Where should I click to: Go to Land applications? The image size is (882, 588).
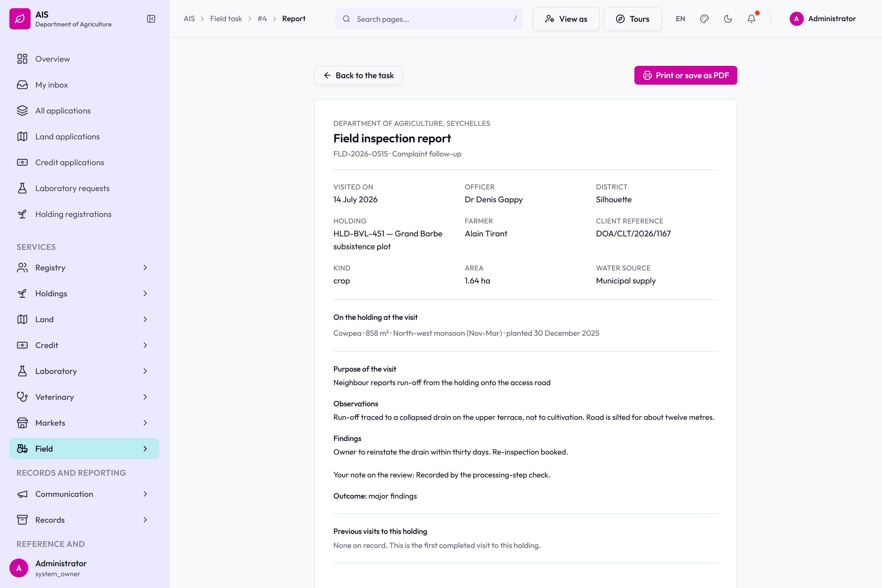[84, 136]
